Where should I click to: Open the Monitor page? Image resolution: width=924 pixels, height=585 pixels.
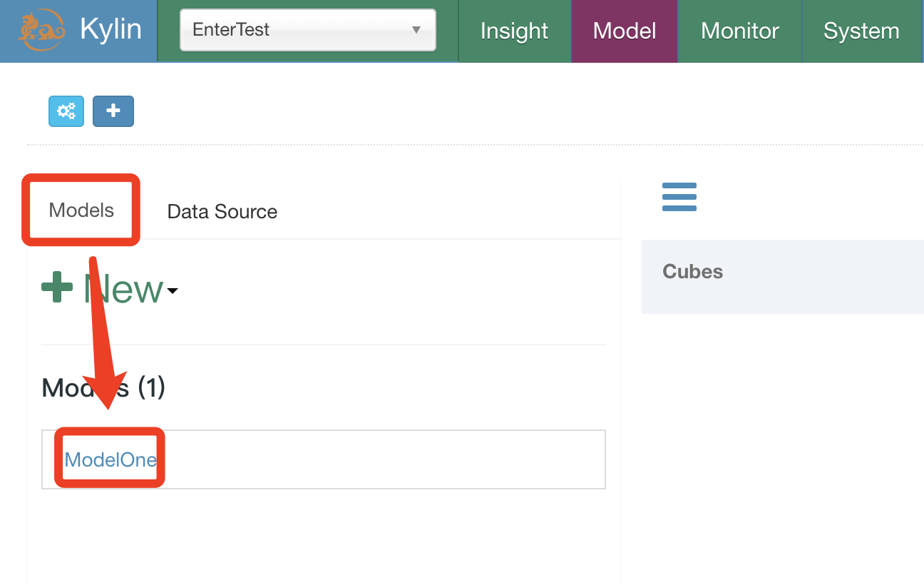[739, 31]
